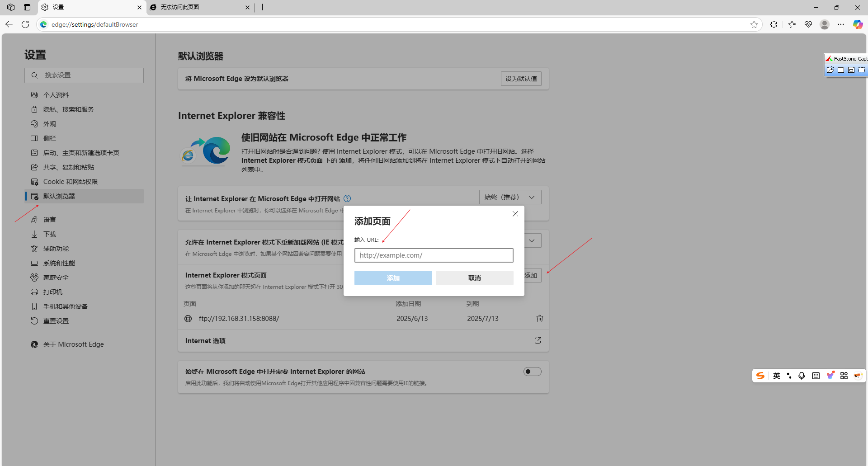Refresh the current page

point(25,24)
